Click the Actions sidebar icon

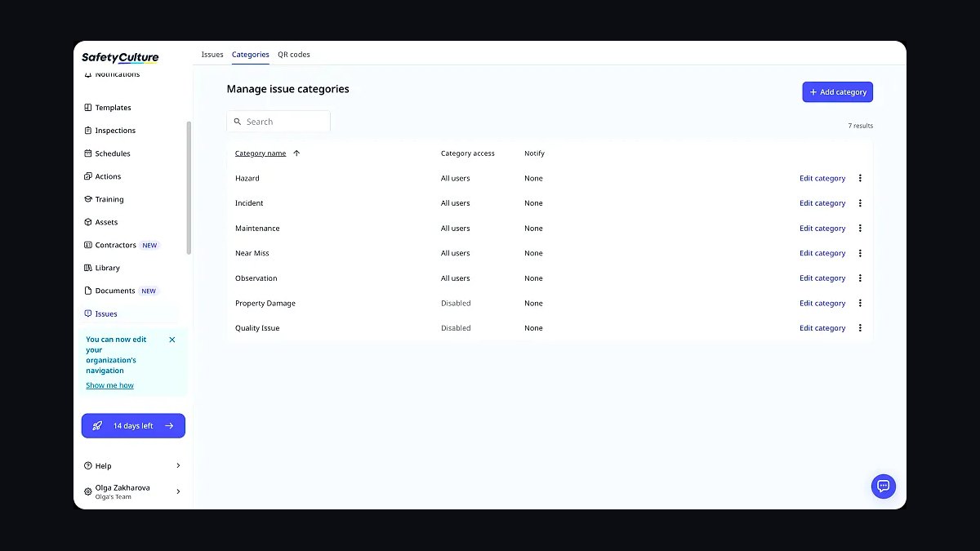tap(88, 176)
